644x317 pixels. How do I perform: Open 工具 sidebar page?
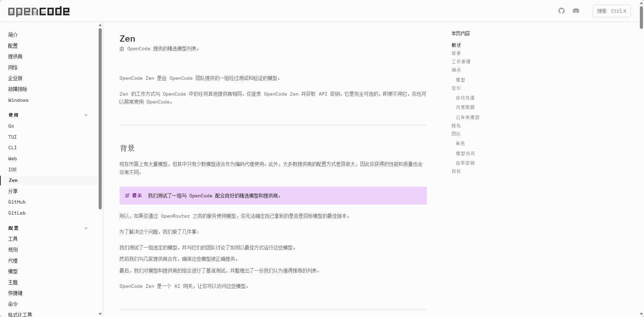13,239
